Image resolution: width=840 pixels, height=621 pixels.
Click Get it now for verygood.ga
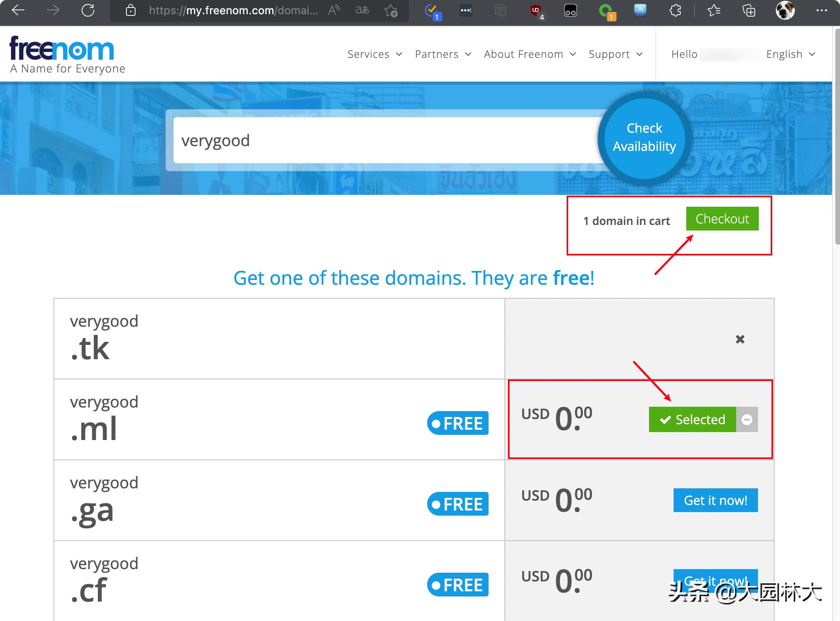tap(715, 500)
